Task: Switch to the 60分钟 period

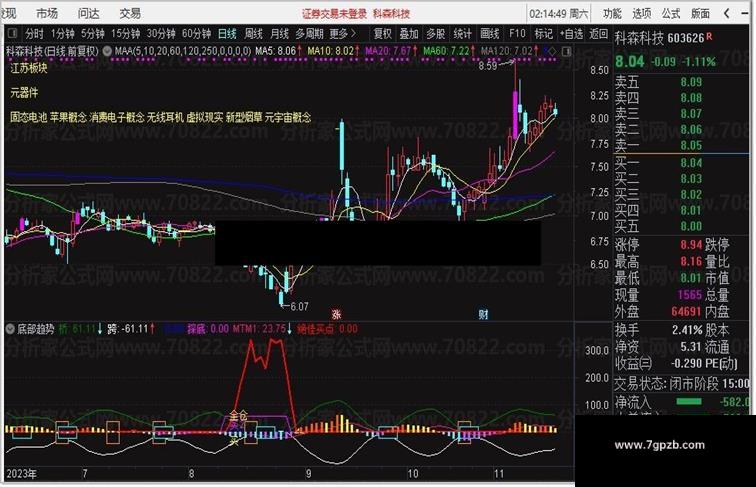Action: pos(196,34)
